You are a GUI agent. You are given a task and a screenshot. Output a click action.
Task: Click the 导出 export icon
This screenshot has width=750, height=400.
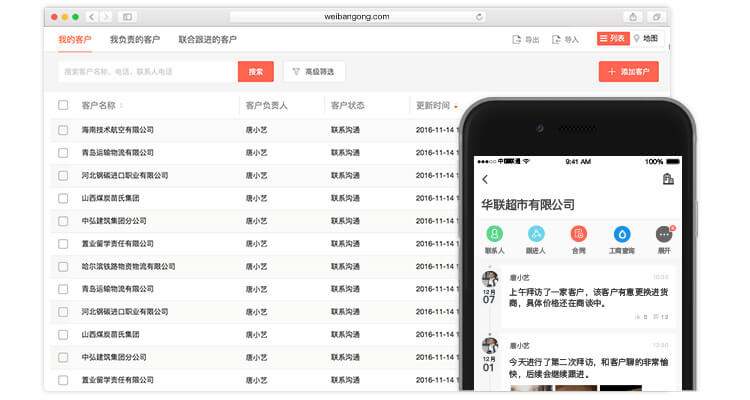(516, 39)
